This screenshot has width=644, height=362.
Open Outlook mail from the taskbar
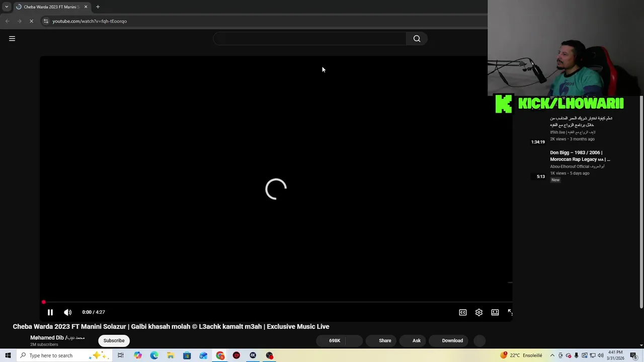click(x=203, y=355)
